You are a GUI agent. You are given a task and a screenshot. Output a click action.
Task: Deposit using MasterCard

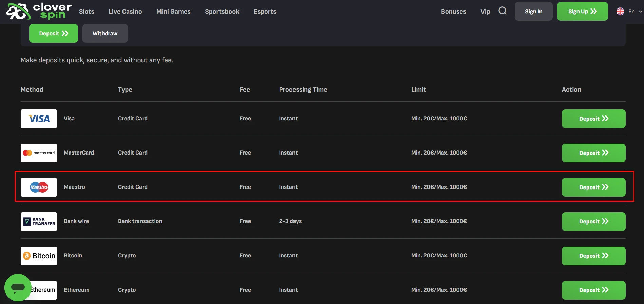(594, 153)
